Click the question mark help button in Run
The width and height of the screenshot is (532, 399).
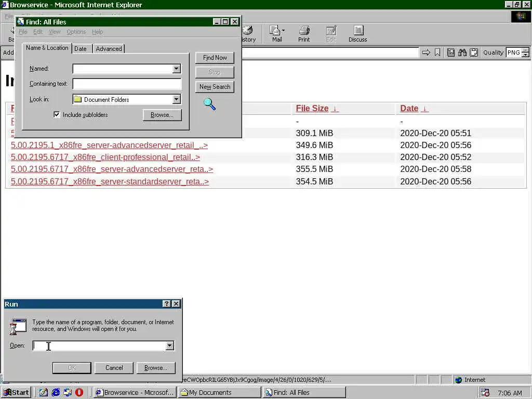167,303
